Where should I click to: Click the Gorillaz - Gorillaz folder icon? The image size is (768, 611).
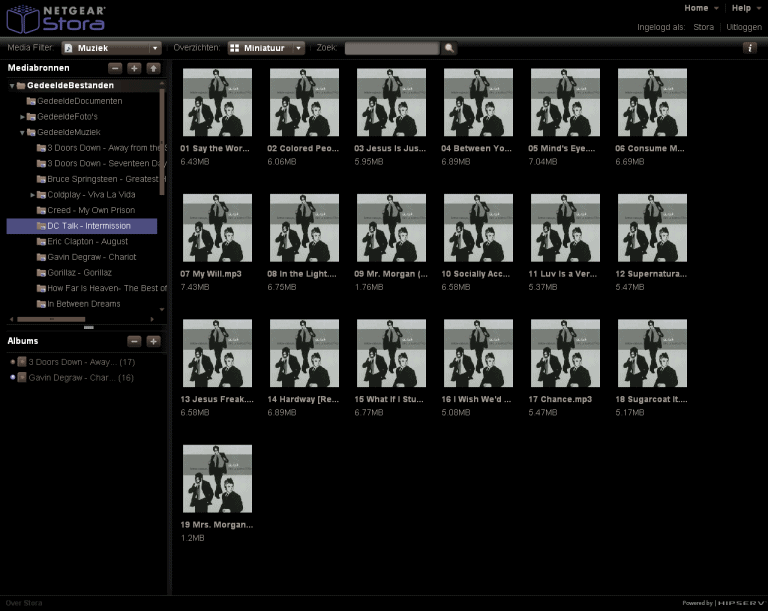click(x=41, y=272)
